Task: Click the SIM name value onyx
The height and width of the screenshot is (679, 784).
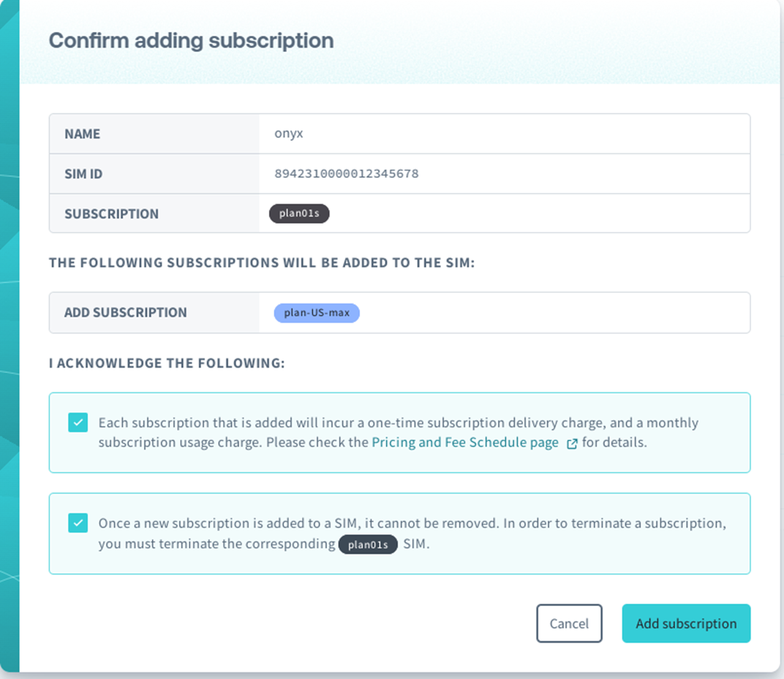Action: 288,134
